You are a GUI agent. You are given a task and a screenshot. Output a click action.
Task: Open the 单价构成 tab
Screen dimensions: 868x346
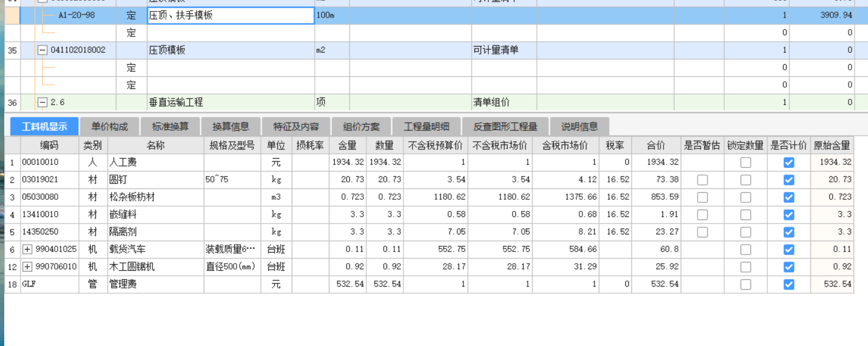click(109, 127)
